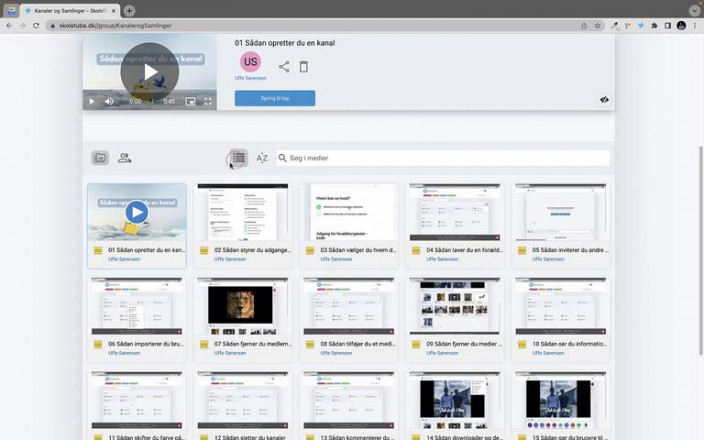Viewport: 704px width, 440px height.
Task: Sort media alphabetically with the AZ icon
Action: [262, 158]
